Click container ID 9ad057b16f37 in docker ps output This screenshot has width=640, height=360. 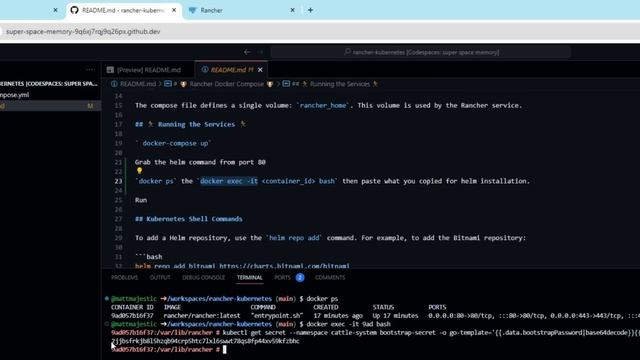coord(132,316)
